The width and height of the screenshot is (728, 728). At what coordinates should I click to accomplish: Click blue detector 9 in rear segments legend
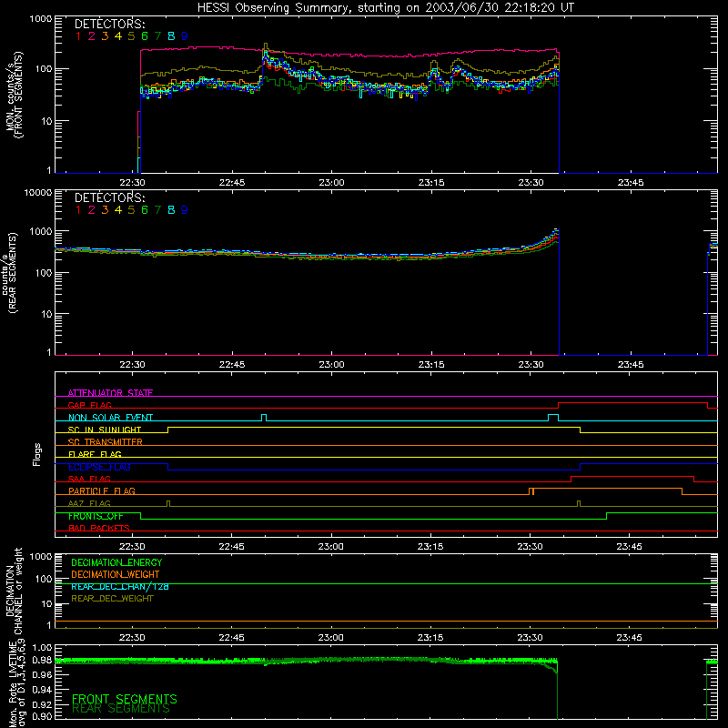(185, 210)
